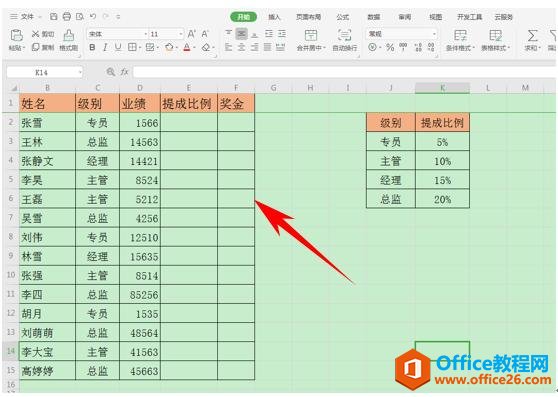Screen dimensions: 558x397
Task: Click the 20% cell in lookup table
Action: pos(442,199)
